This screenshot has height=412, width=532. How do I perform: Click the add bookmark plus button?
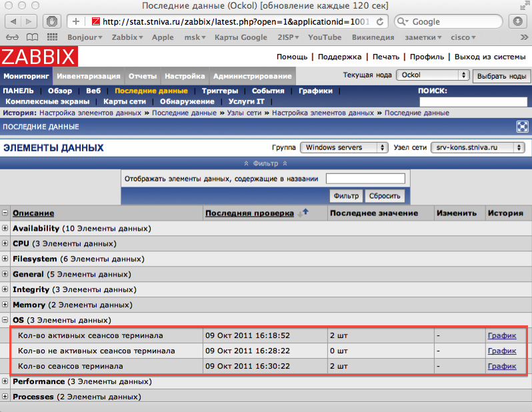76,21
